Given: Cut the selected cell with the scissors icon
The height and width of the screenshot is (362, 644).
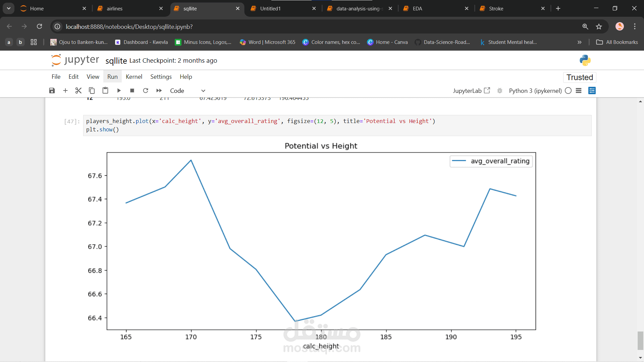Looking at the screenshot, I should coord(78,90).
